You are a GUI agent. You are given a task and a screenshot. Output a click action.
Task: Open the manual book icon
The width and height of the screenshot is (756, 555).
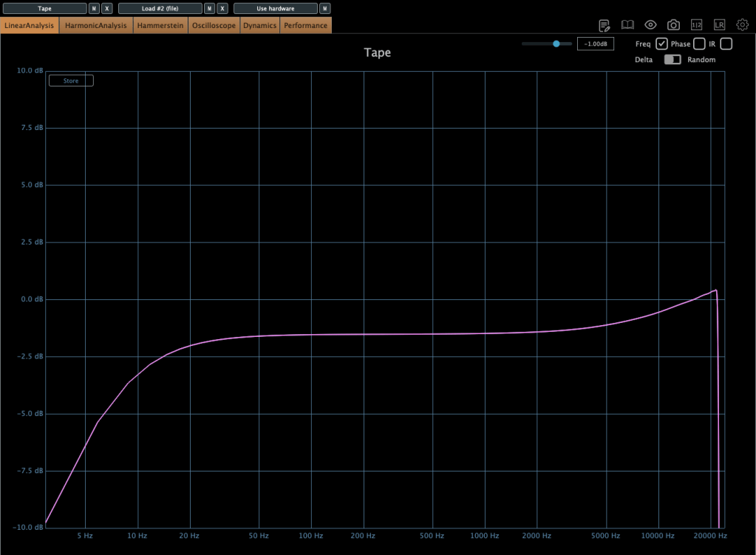[627, 25]
